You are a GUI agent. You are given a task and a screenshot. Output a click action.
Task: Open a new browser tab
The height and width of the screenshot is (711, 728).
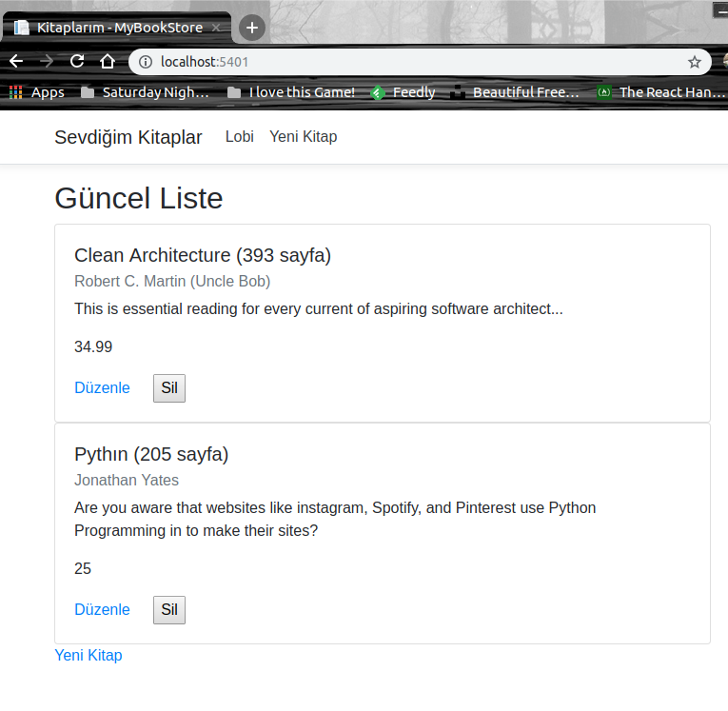pos(251,28)
